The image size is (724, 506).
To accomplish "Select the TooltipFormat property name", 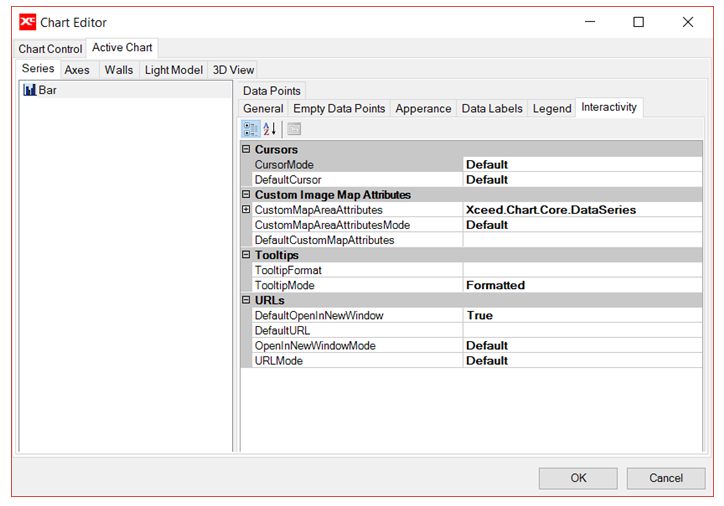I will click(x=357, y=270).
